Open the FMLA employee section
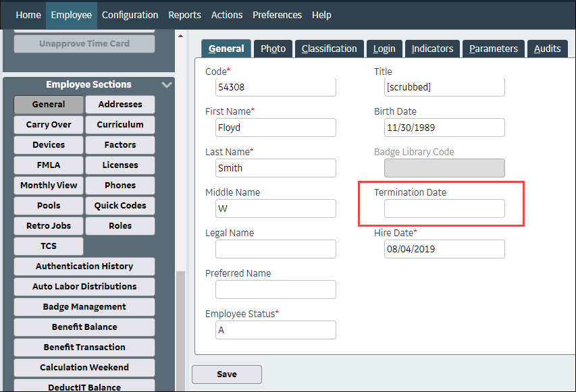Viewport: 576px width, 392px height. [49, 165]
